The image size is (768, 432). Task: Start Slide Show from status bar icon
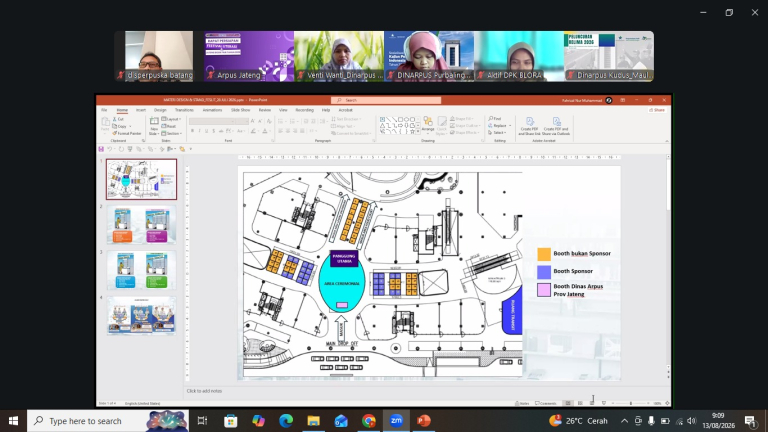tap(603, 403)
